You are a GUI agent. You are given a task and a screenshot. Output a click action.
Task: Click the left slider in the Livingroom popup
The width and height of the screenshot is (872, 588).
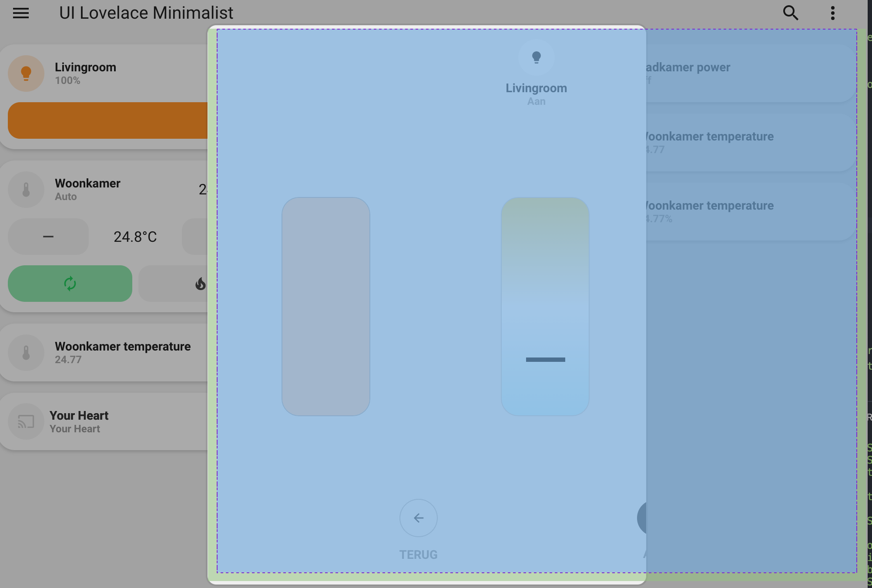[x=326, y=306]
